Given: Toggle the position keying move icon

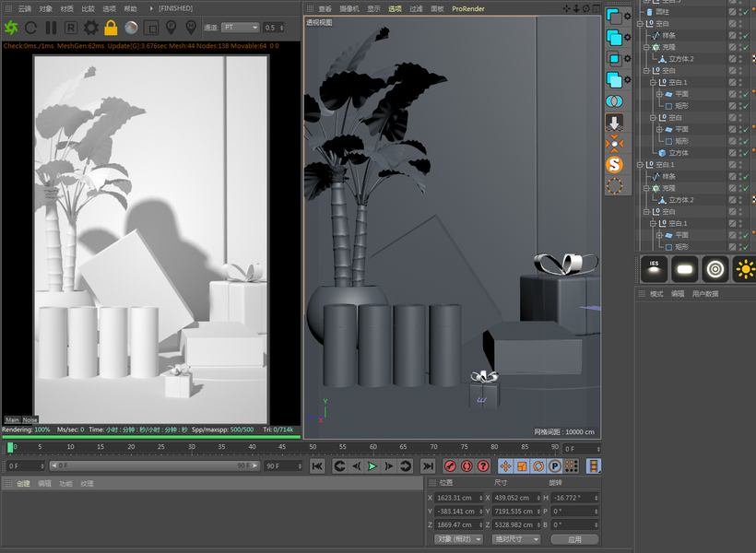Looking at the screenshot, I should (505, 466).
